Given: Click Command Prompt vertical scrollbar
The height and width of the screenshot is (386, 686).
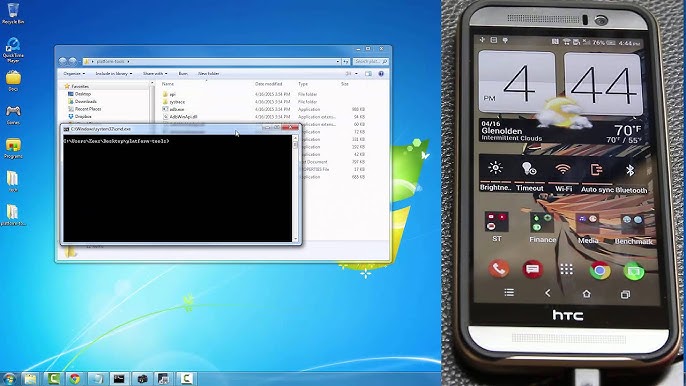Looking at the screenshot, I should tap(295, 188).
